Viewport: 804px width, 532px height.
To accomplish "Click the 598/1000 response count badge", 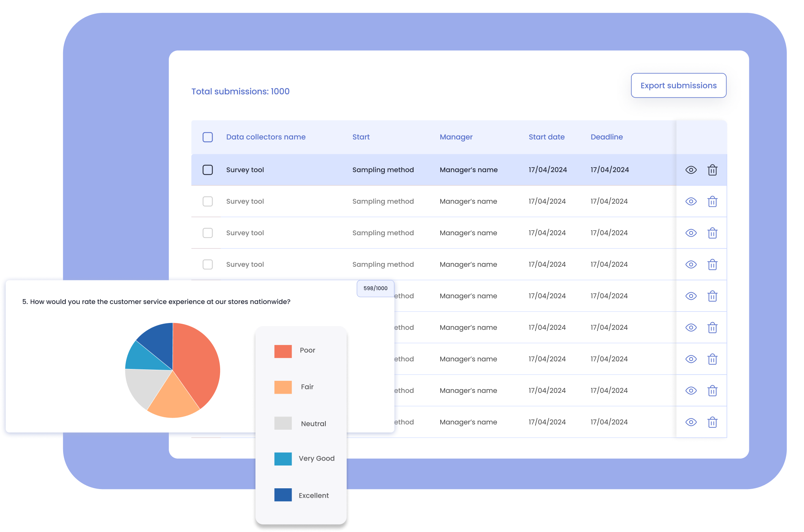I will point(375,288).
